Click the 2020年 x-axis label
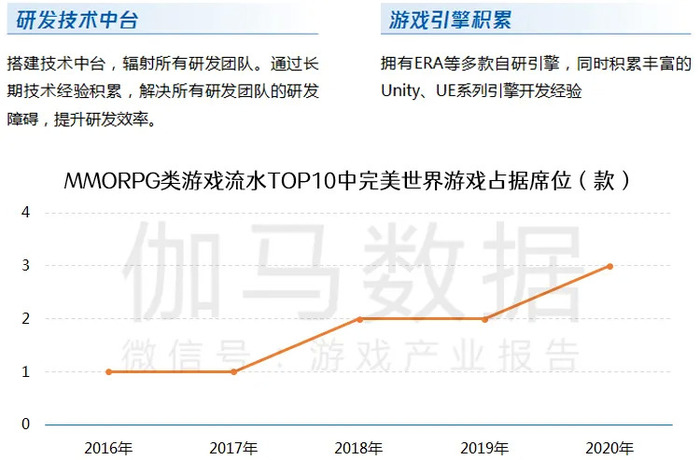The height and width of the screenshot is (460, 700). click(x=609, y=448)
